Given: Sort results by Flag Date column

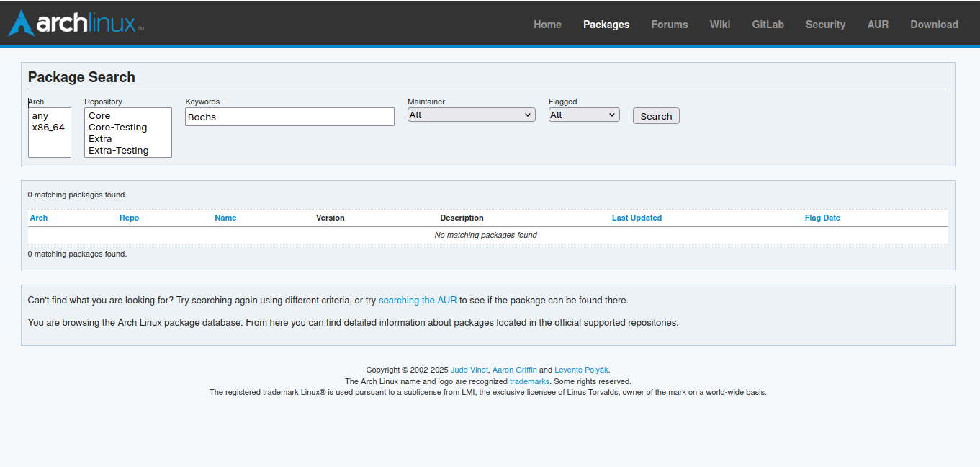Looking at the screenshot, I should [822, 218].
